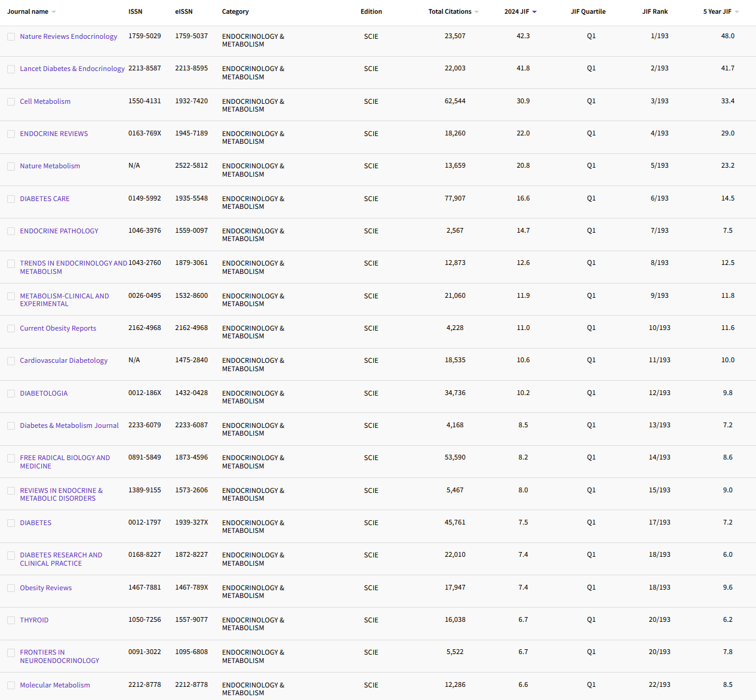Check the Cell Metabolism row checkbox
The height and width of the screenshot is (700, 756).
pyautogui.click(x=11, y=101)
